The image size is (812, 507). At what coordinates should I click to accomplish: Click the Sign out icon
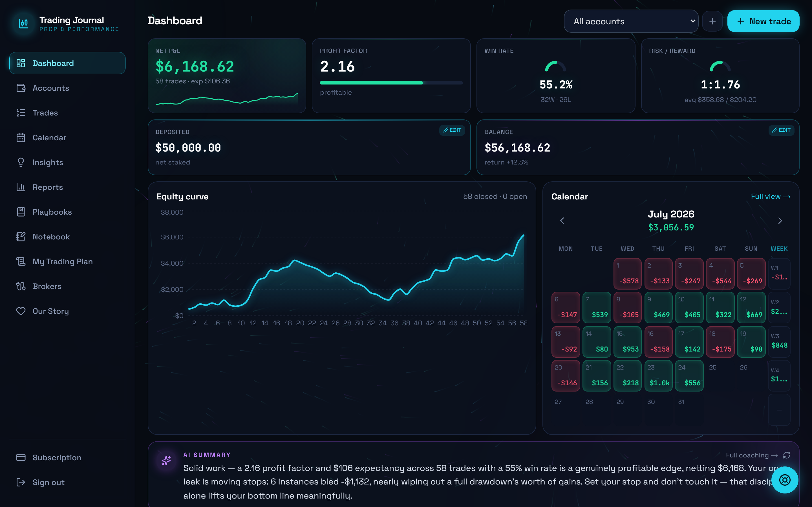(x=21, y=482)
